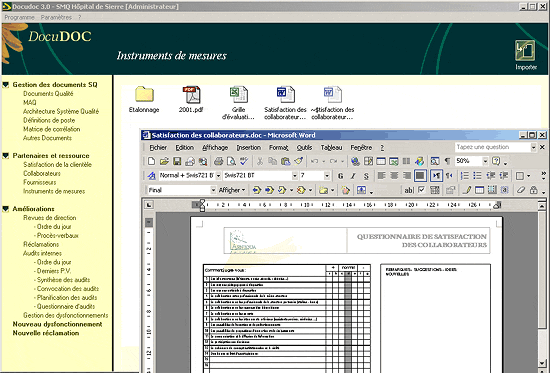
Task: Toggle italic formatting
Action: tap(353, 175)
